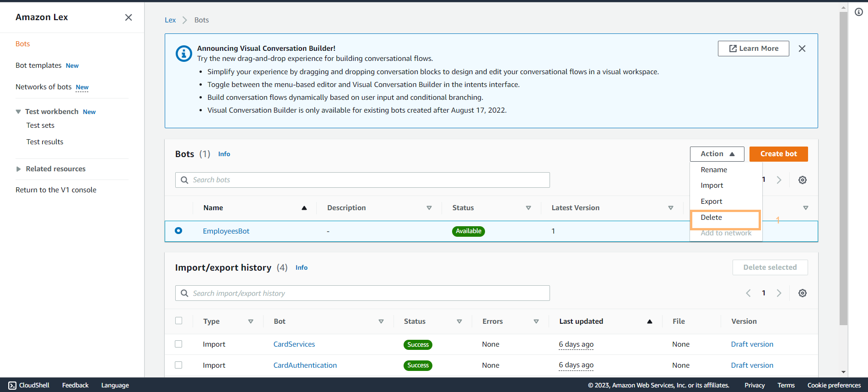Screen dimensions: 868x392
Task: Open the Draft version link for CardServices
Action: pos(752,344)
